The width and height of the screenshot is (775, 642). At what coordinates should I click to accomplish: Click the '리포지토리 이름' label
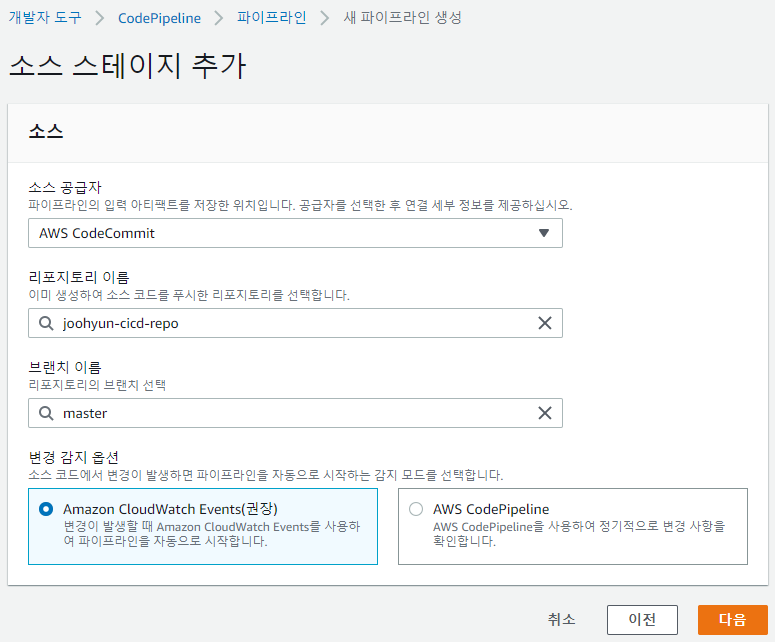(x=79, y=277)
